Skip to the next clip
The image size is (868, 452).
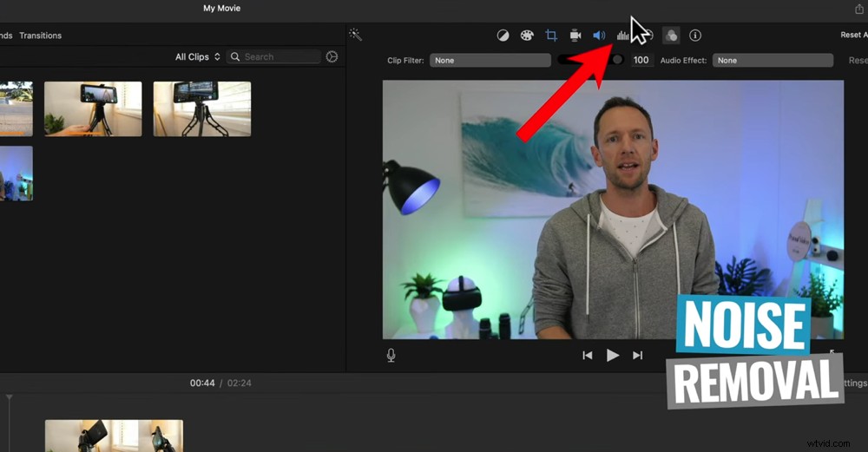pos(638,355)
